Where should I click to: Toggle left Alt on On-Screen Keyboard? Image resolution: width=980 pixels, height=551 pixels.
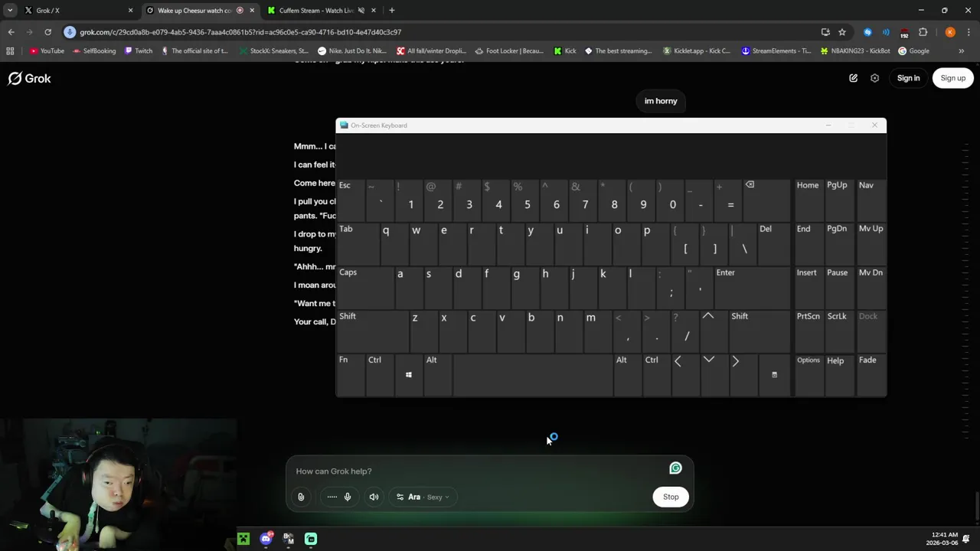pyautogui.click(x=437, y=374)
